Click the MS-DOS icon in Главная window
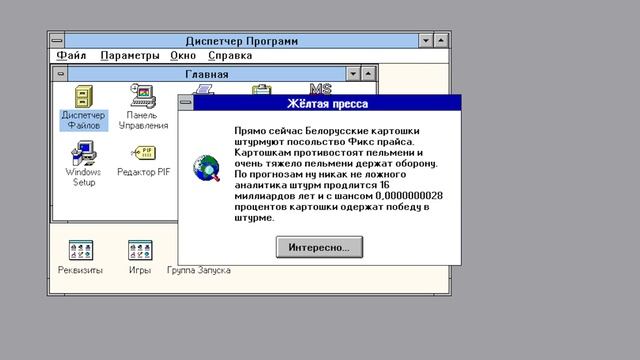The image size is (640, 360). pyautogui.click(x=321, y=89)
